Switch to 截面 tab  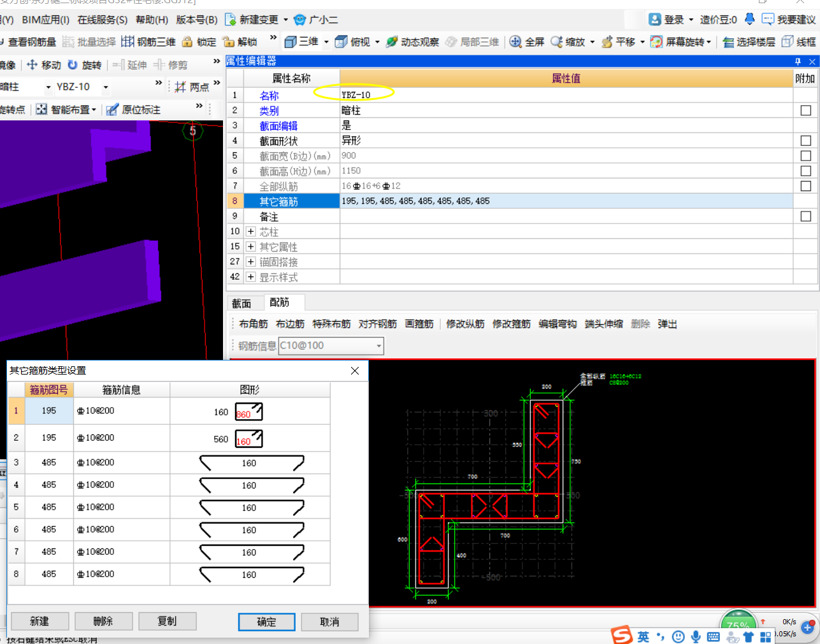[x=241, y=304]
